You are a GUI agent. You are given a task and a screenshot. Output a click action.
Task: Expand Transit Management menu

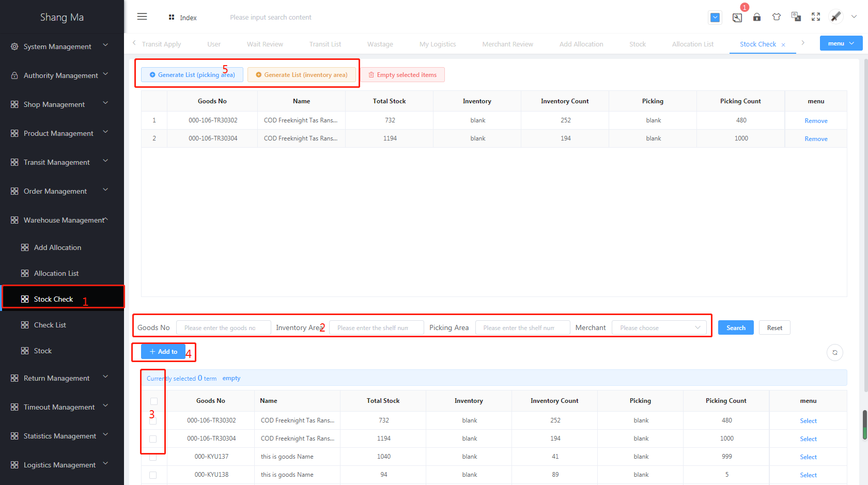pyautogui.click(x=62, y=162)
